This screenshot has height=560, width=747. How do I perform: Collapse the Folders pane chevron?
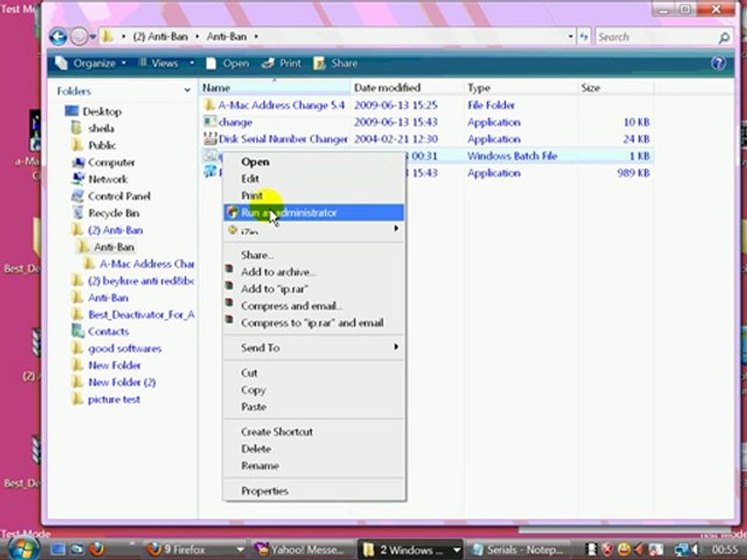coord(187,91)
